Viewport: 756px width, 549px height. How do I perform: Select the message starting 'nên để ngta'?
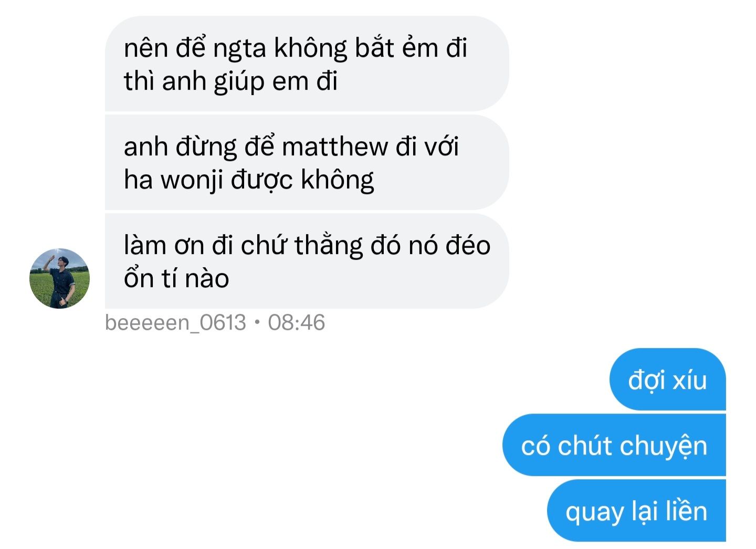click(307, 64)
